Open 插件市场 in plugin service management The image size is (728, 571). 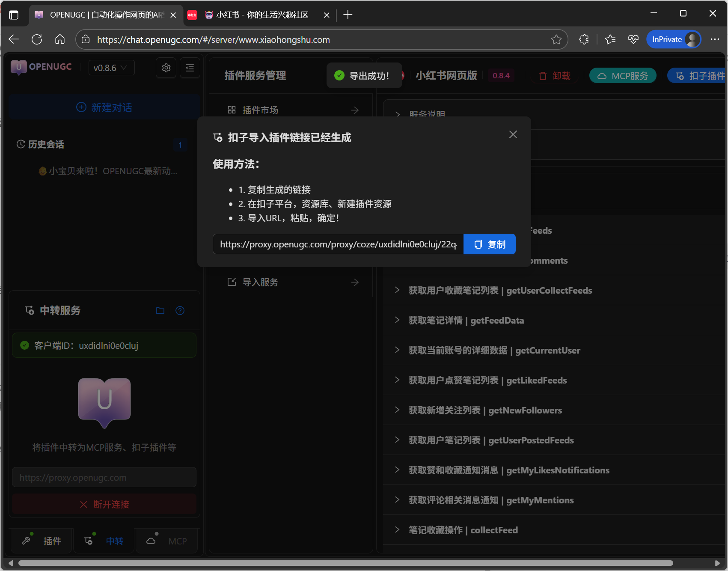[x=293, y=110]
